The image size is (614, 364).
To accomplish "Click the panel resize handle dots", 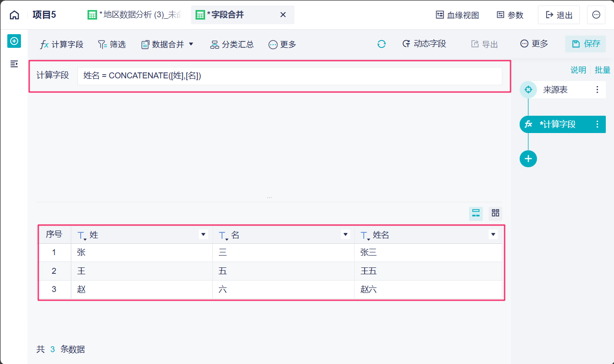I will [269, 198].
